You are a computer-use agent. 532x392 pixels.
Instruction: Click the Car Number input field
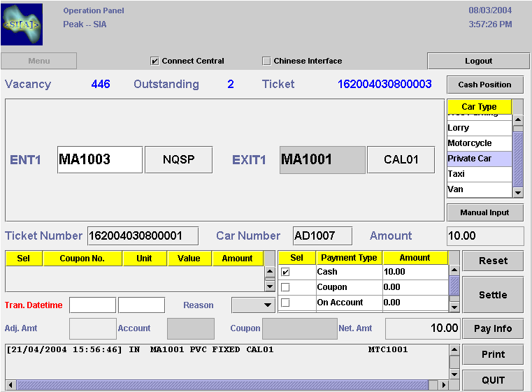pyautogui.click(x=322, y=236)
